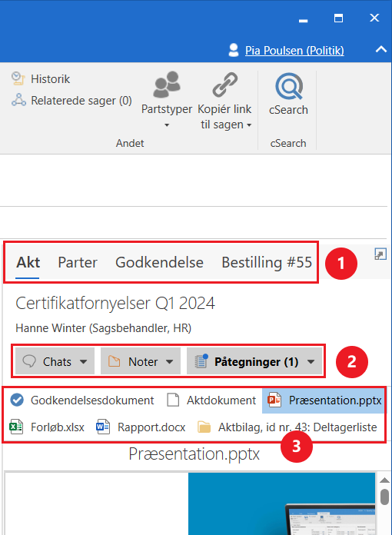
Task: Select the Godkendelsesdokument file
Action: pyautogui.click(x=82, y=400)
